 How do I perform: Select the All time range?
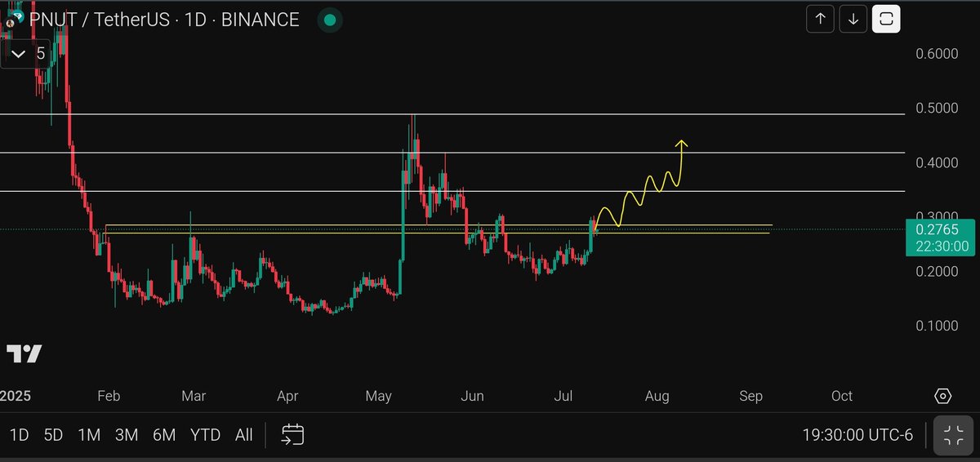(x=243, y=435)
